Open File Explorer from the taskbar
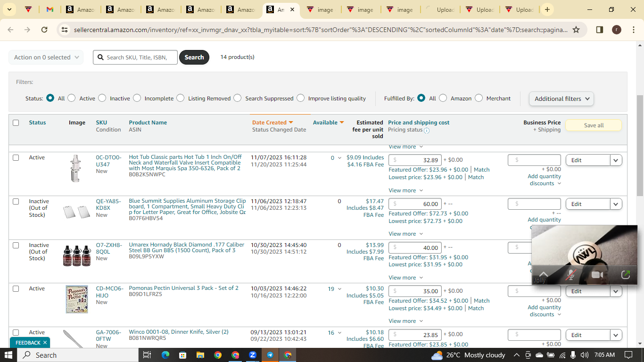The image size is (644, 362). coord(200,355)
